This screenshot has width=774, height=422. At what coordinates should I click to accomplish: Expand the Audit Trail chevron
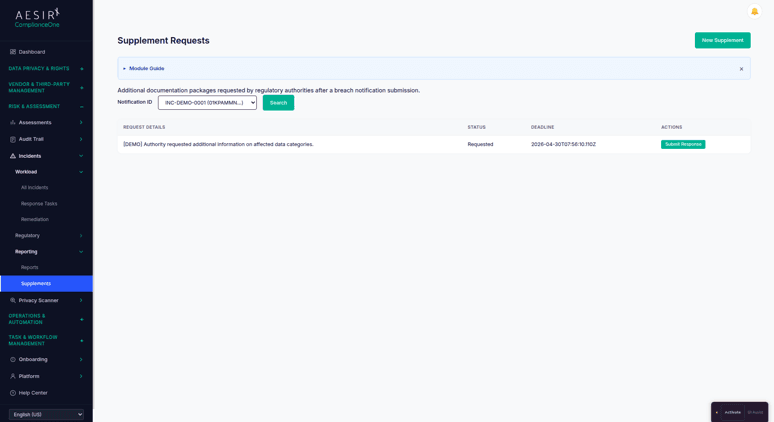tap(81, 139)
